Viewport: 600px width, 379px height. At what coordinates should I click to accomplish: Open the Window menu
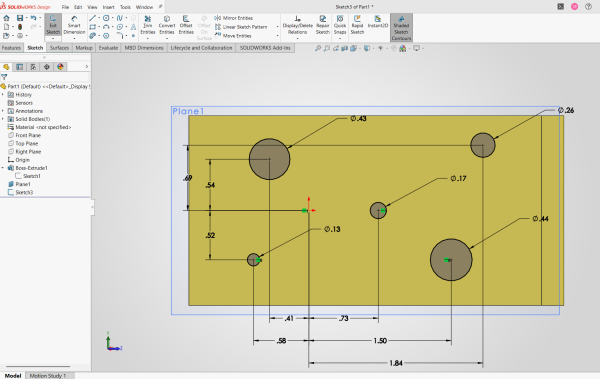[144, 7]
